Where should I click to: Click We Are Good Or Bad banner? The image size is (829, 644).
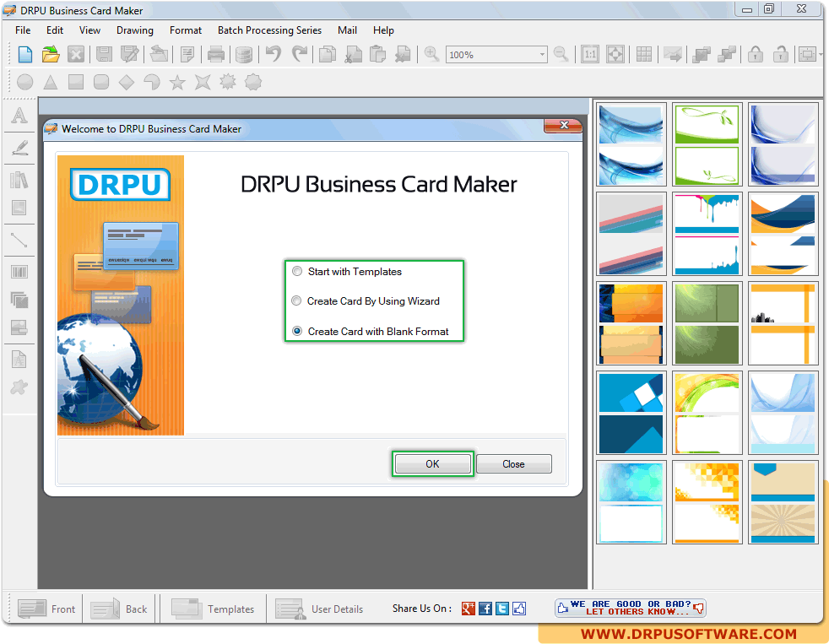(631, 608)
